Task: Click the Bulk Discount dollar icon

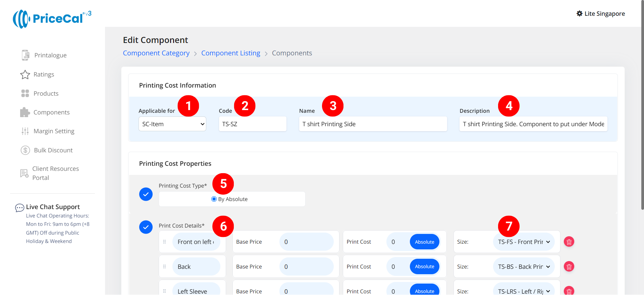Action: [25, 150]
